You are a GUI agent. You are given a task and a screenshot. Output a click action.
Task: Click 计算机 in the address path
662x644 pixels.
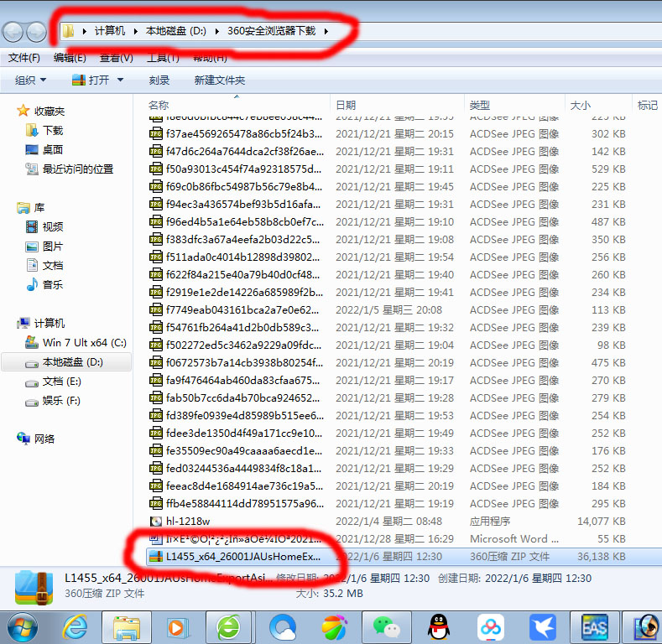point(110,31)
